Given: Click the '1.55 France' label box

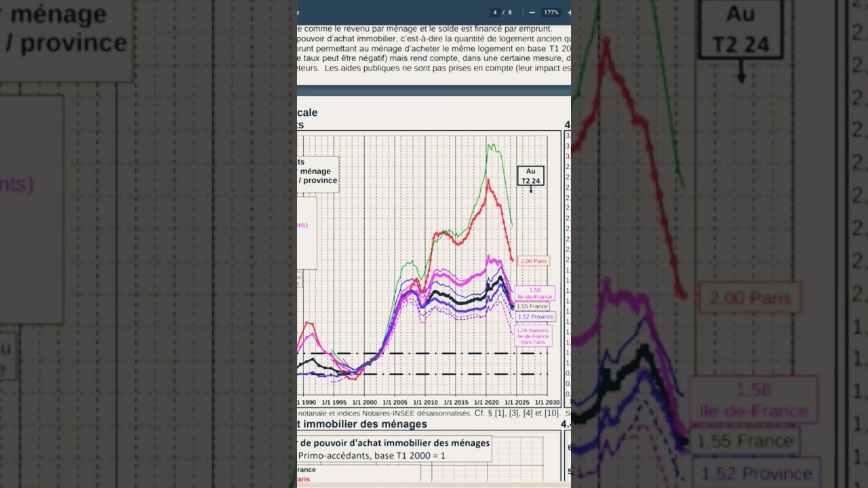Looking at the screenshot, I should pyautogui.click(x=532, y=306).
